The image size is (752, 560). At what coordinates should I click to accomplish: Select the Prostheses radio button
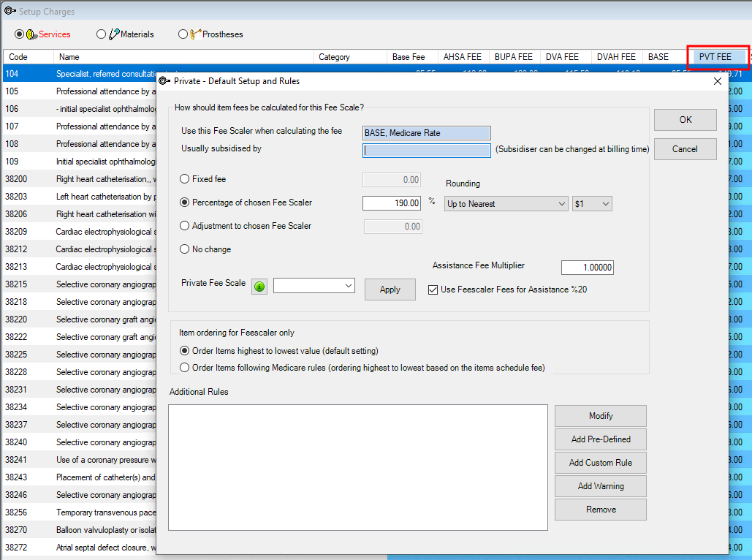click(182, 34)
